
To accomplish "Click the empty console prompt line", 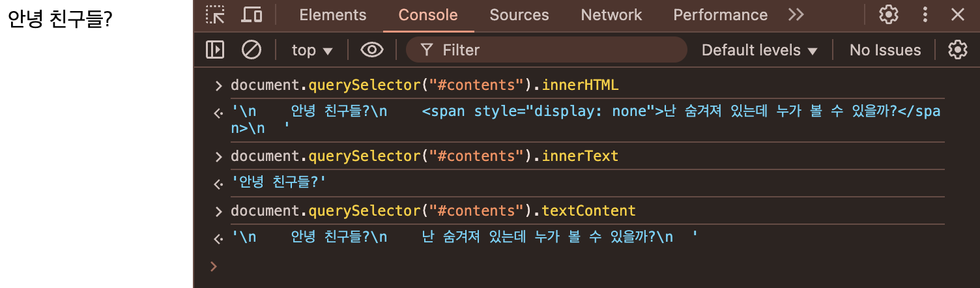I will (x=586, y=266).
